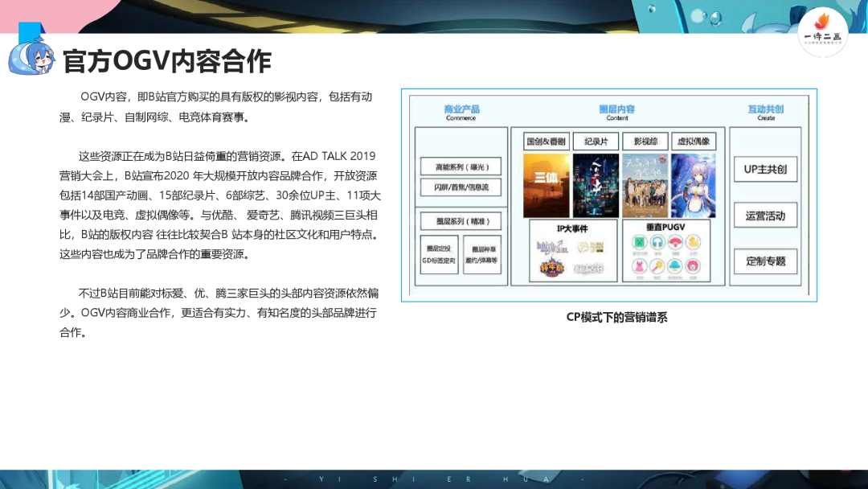The width and height of the screenshot is (868, 489).
Task: Select the yellow duck PUGV icon
Action: [693, 243]
